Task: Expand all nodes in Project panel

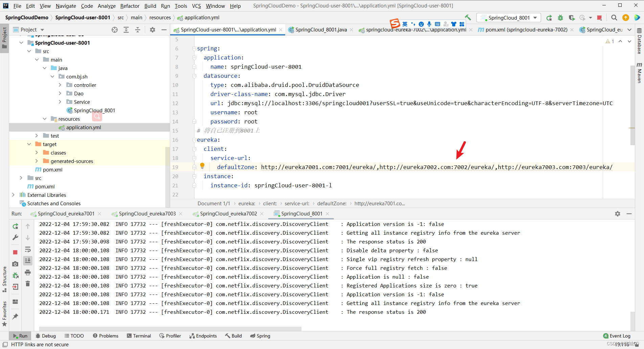Action: pyautogui.click(x=126, y=30)
